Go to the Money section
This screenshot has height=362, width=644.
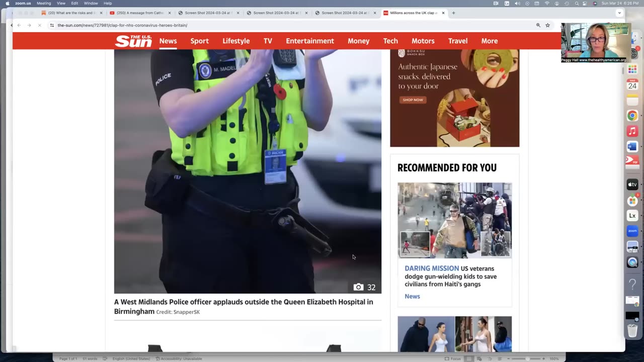[x=359, y=41]
